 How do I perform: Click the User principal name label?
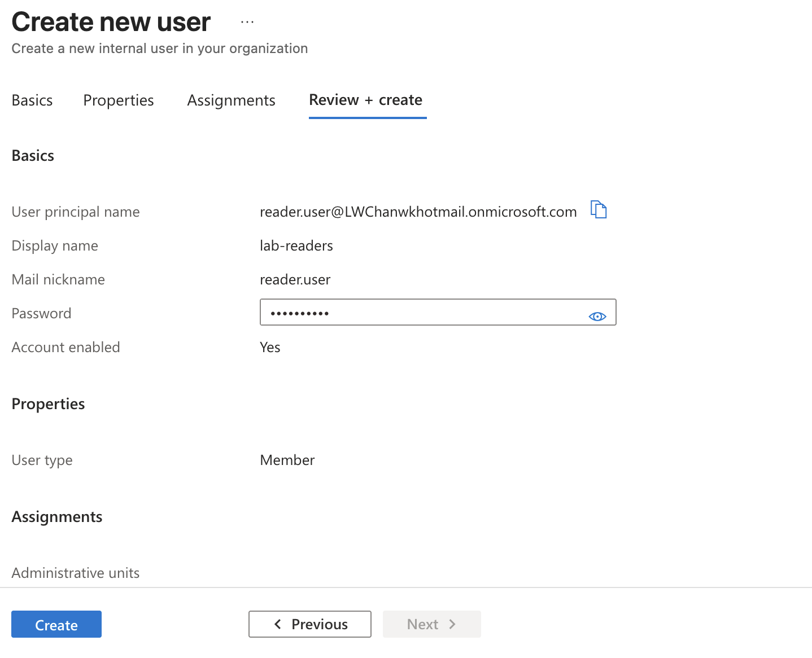pos(76,212)
